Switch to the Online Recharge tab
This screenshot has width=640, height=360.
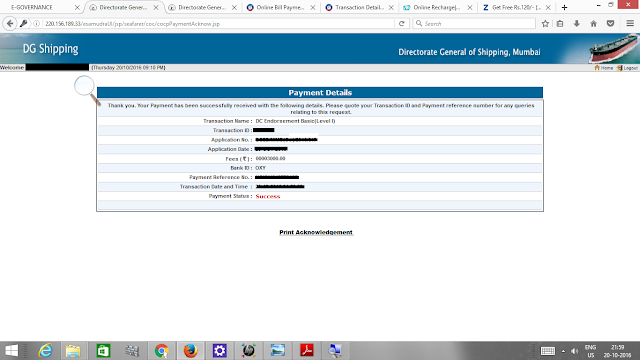point(436,7)
